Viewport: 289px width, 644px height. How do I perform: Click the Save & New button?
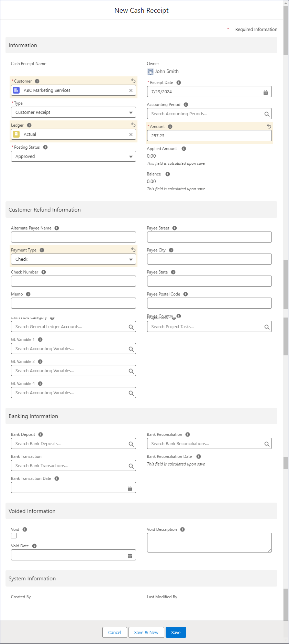(146, 632)
